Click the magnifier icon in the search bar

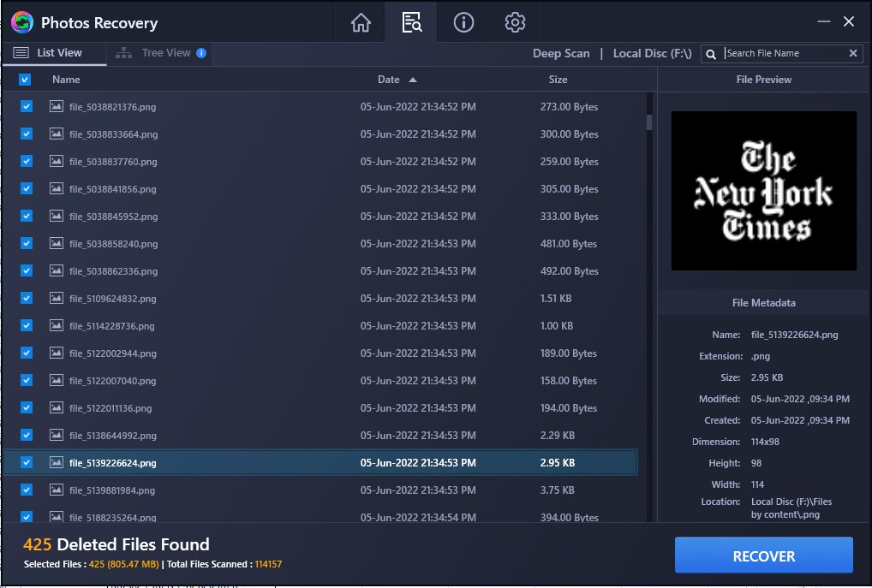711,53
